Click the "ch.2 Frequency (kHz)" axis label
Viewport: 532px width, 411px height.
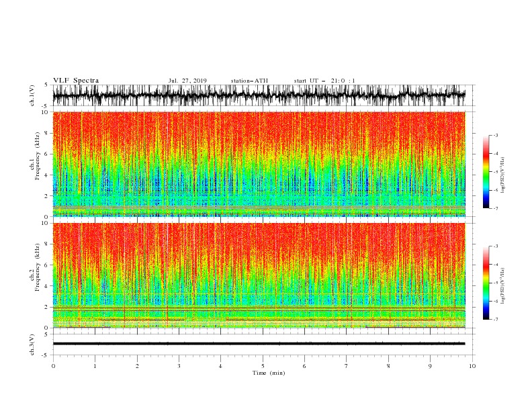[x=35, y=267]
